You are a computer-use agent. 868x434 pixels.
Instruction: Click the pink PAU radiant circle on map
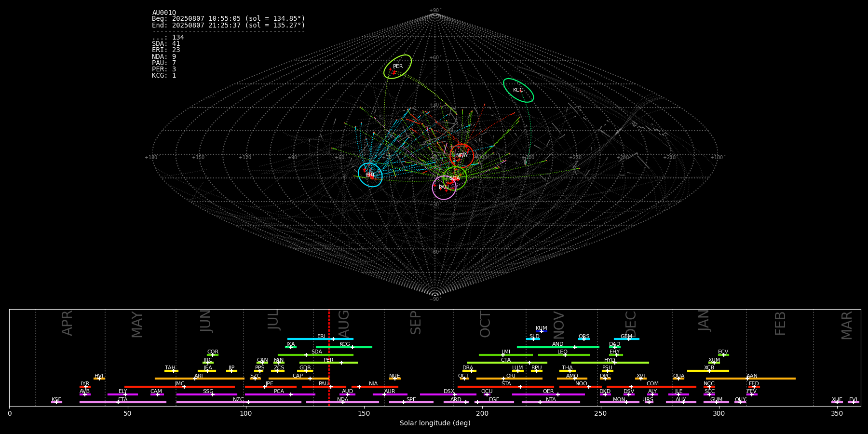[x=444, y=187]
